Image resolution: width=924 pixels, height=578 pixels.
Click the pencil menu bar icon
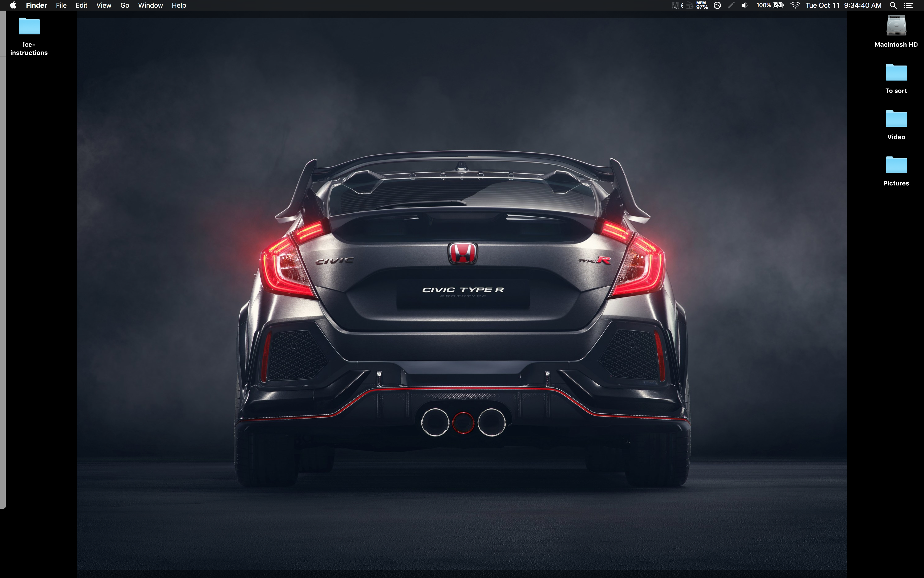pyautogui.click(x=731, y=5)
